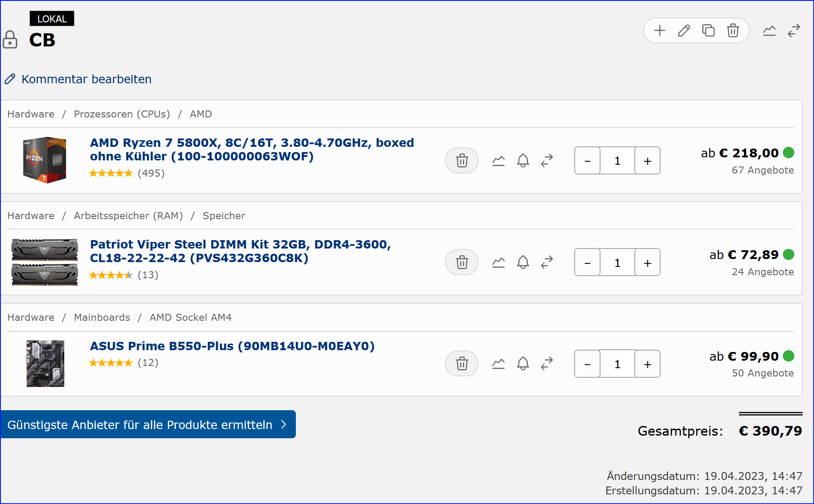Delete the whole wishlist with top trash icon

pos(733,31)
